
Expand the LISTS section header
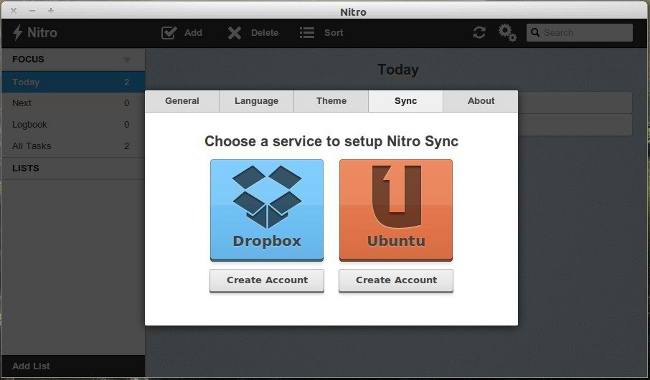(x=73, y=168)
